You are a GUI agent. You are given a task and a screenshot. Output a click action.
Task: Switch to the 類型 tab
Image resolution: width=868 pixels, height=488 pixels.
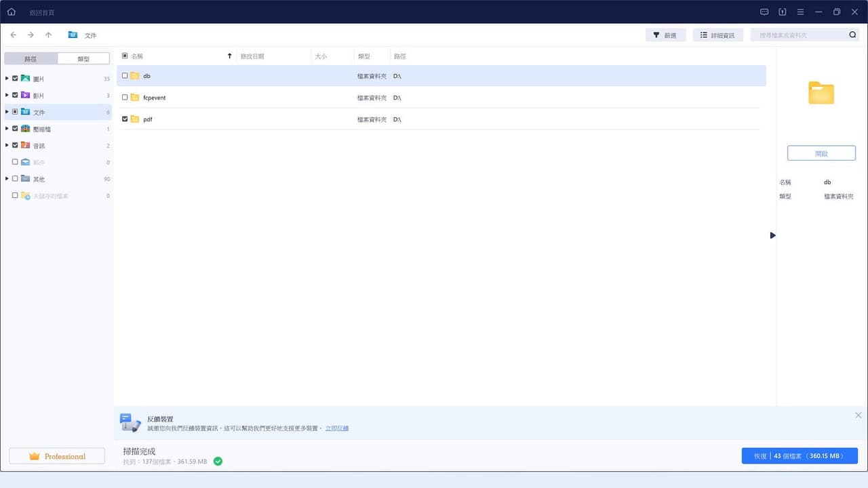pos(83,59)
